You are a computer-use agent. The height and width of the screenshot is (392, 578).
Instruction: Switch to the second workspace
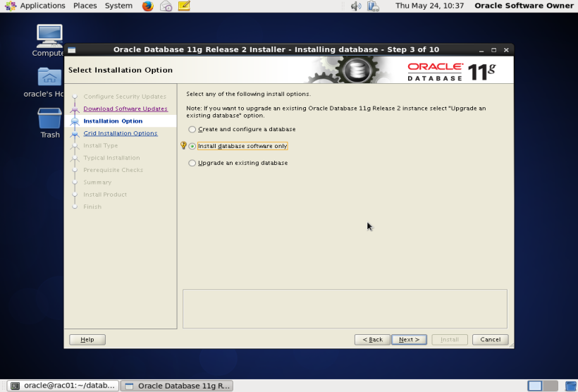click(551, 386)
